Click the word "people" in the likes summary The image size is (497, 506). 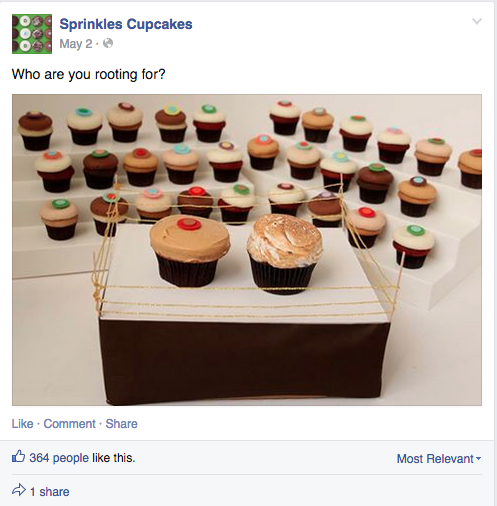point(71,458)
